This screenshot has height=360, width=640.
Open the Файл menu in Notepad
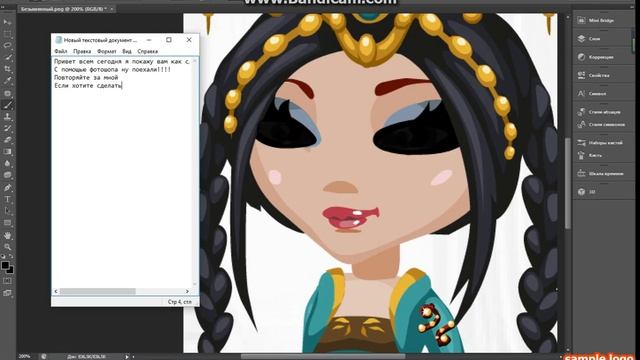[x=60, y=51]
